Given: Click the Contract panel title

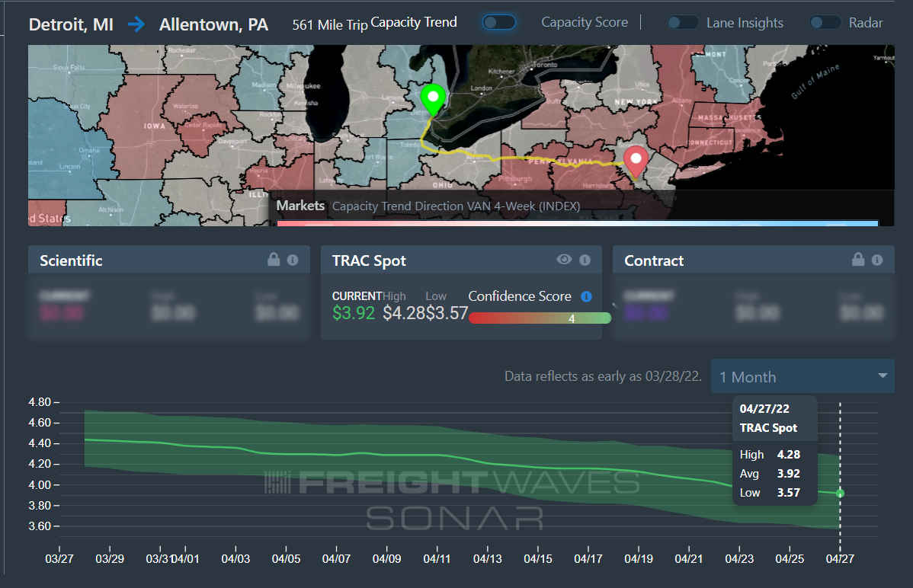Looking at the screenshot, I should click(654, 260).
